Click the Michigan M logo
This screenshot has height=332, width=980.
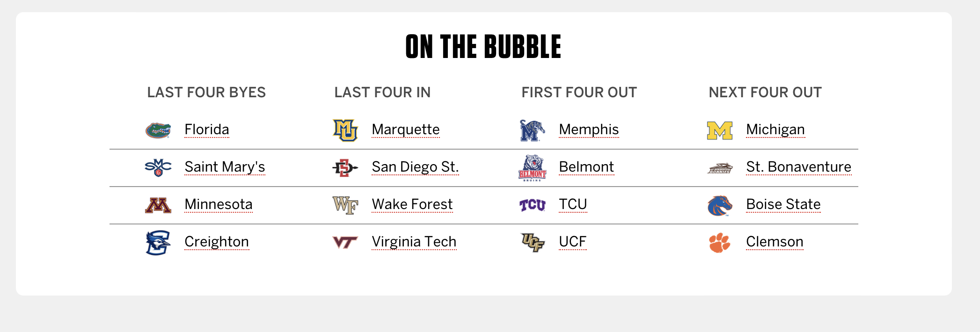pos(719,130)
